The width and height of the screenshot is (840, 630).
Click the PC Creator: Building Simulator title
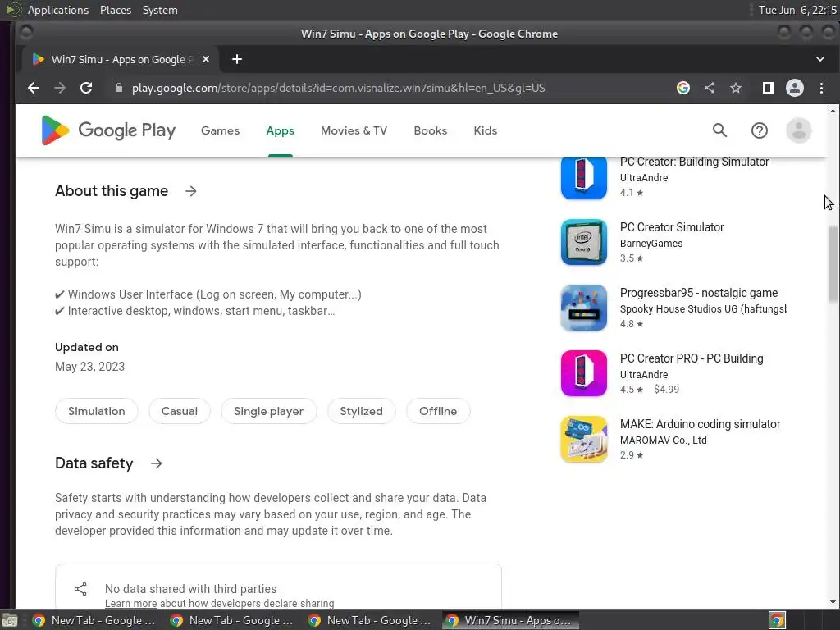tap(694, 162)
